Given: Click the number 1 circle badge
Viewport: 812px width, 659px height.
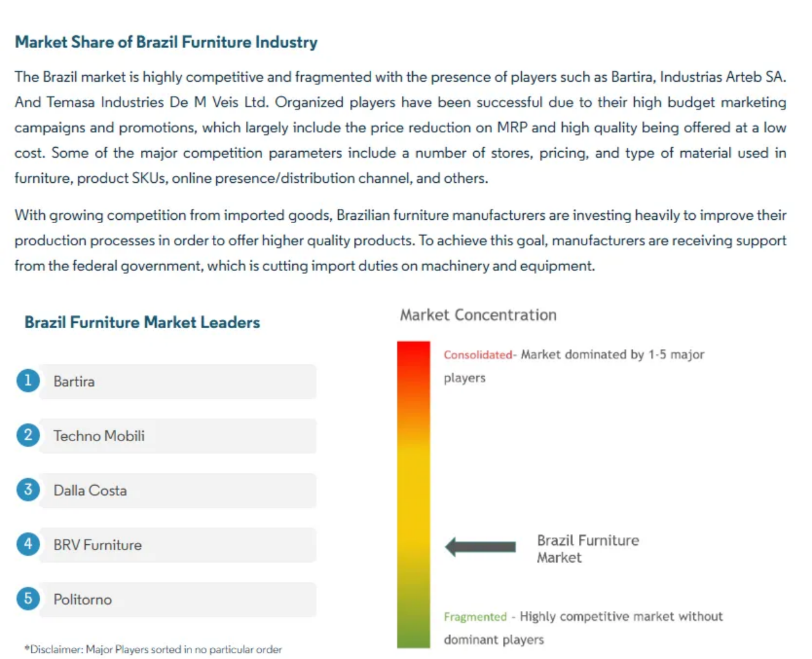Looking at the screenshot, I should pyautogui.click(x=28, y=381).
